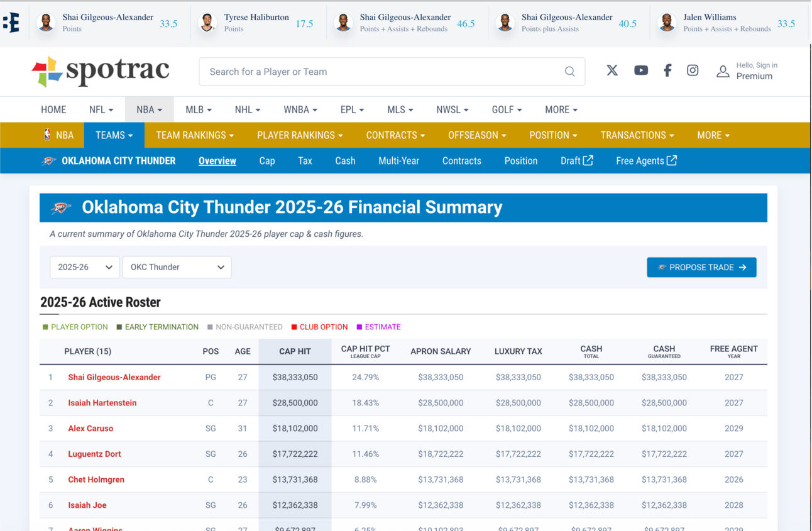Open Isaiah Joe's player page

click(x=87, y=505)
